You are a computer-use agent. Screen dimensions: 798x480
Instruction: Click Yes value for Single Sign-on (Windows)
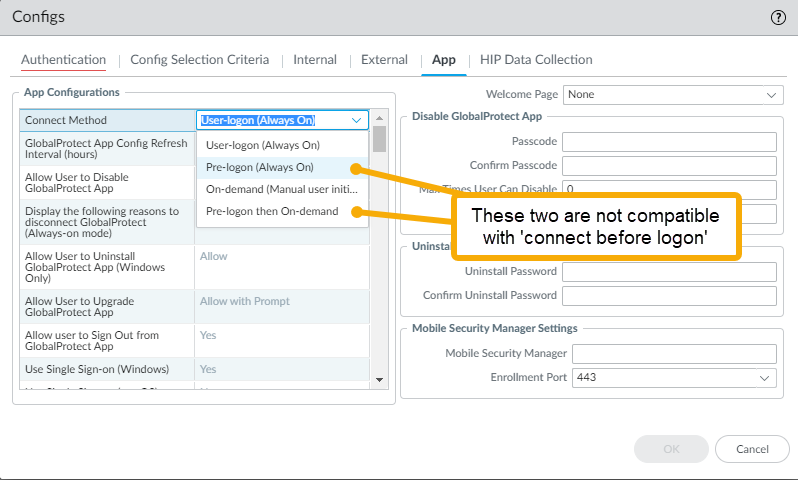pyautogui.click(x=208, y=369)
